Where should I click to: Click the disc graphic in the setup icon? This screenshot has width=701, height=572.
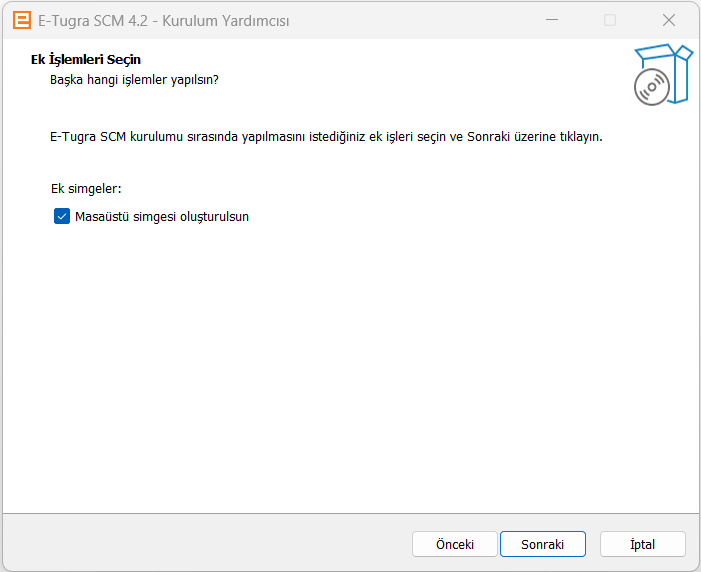[651, 88]
